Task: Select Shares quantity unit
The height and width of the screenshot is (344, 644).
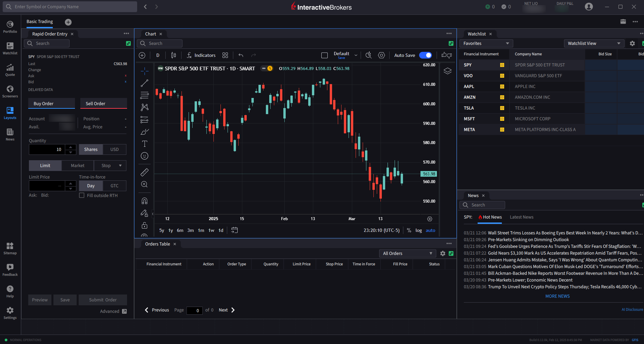Action: [x=91, y=149]
